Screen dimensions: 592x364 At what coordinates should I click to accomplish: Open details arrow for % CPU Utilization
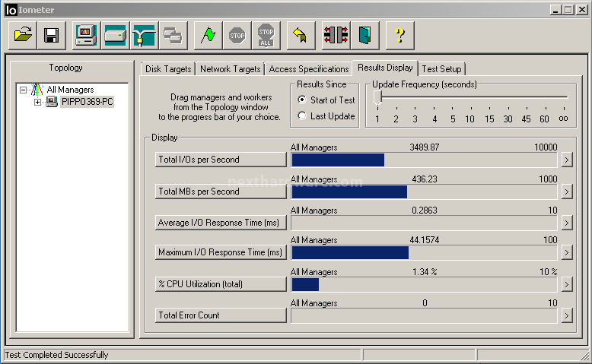(x=566, y=284)
